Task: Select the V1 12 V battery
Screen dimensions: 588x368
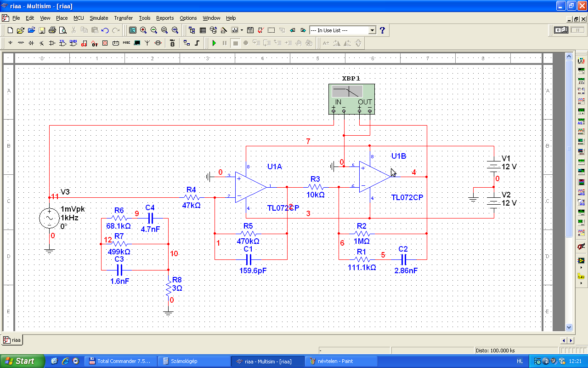Action: pos(493,166)
